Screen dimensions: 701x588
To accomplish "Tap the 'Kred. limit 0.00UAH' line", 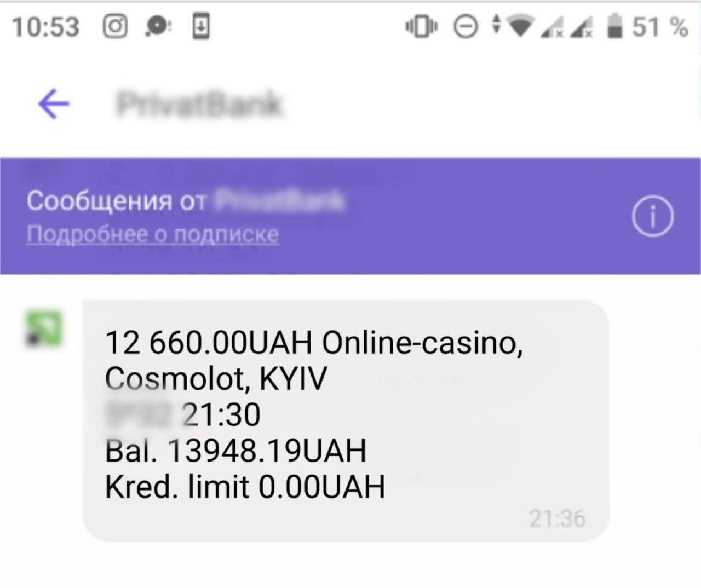I will (x=245, y=487).
